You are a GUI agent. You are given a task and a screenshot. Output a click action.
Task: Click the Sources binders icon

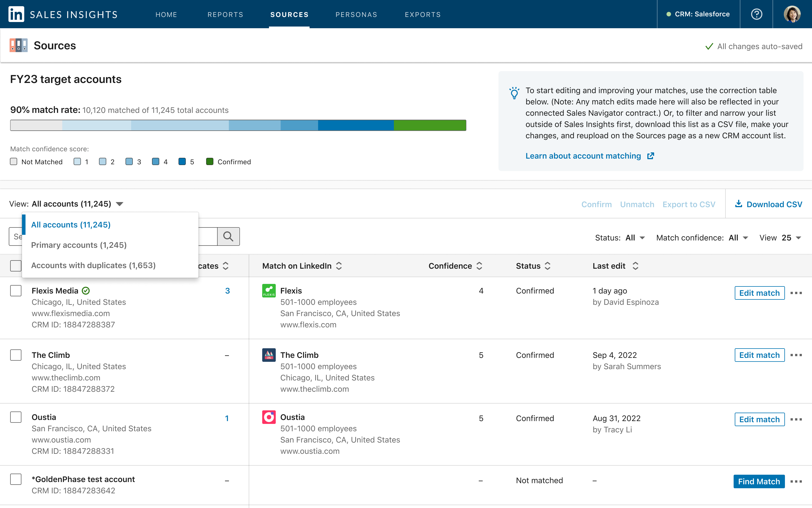(x=18, y=45)
